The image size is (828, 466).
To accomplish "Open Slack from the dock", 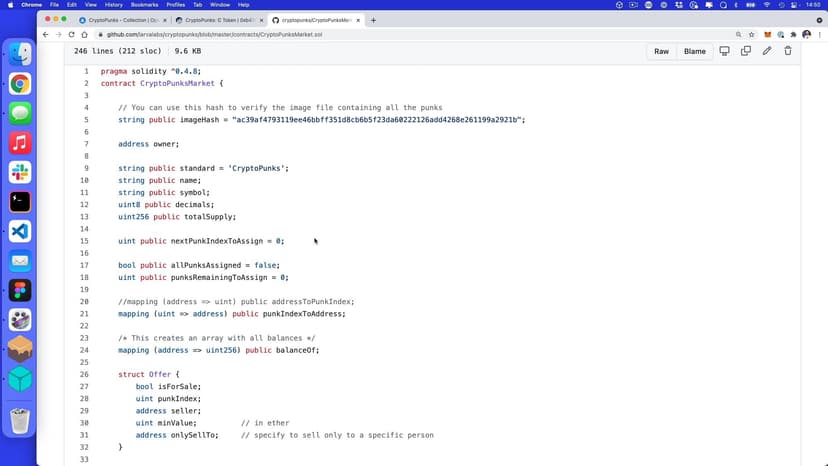I will tap(20, 172).
